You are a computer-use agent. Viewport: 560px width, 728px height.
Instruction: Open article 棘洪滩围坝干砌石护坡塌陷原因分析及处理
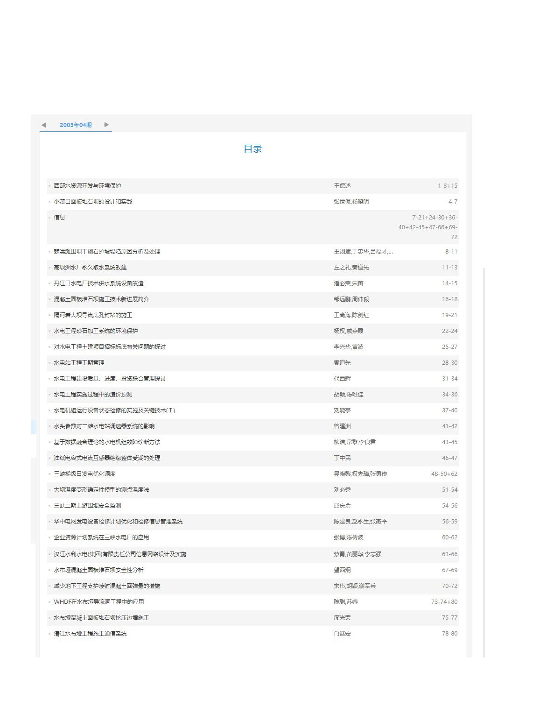107,252
